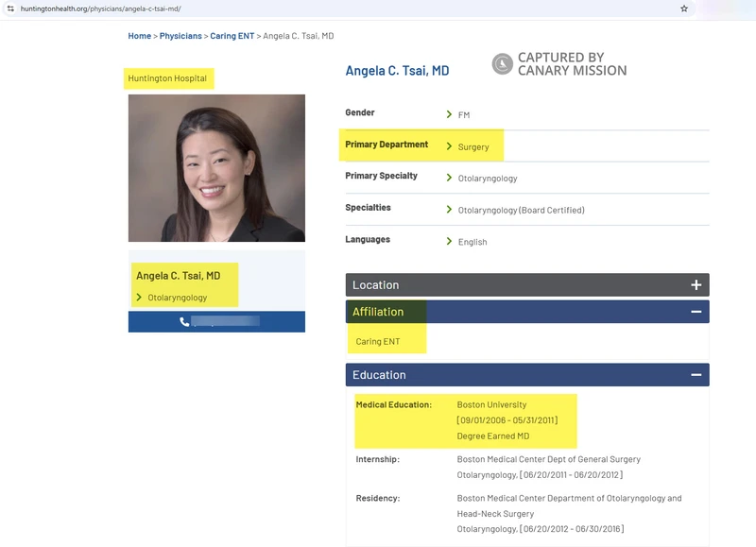Click the chevron next to Surgery
Image resolution: width=756 pixels, height=547 pixels.
click(x=449, y=146)
